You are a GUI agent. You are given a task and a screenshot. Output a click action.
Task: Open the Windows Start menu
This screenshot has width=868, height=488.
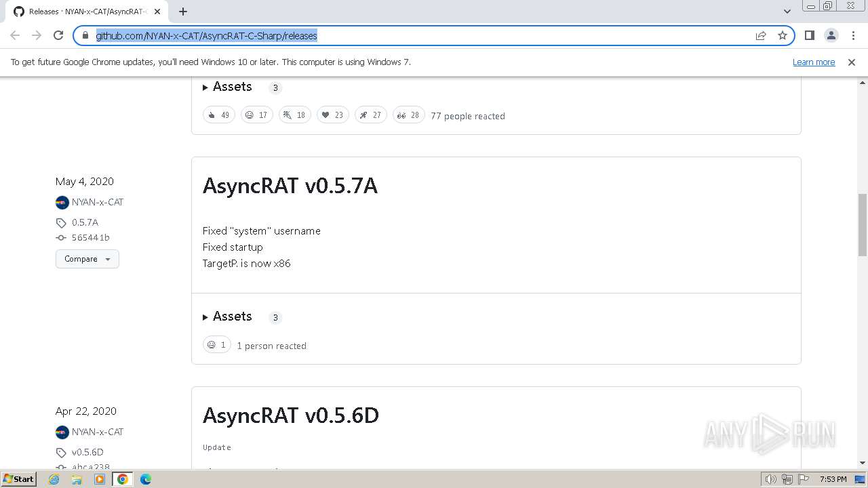point(19,479)
